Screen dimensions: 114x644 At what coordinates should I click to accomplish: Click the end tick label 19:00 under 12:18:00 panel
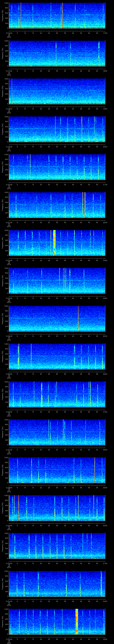[x=105, y=109]
